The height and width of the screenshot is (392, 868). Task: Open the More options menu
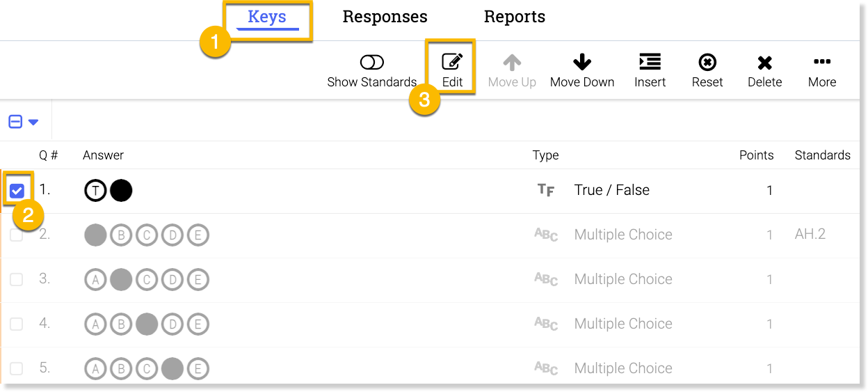[821, 63]
